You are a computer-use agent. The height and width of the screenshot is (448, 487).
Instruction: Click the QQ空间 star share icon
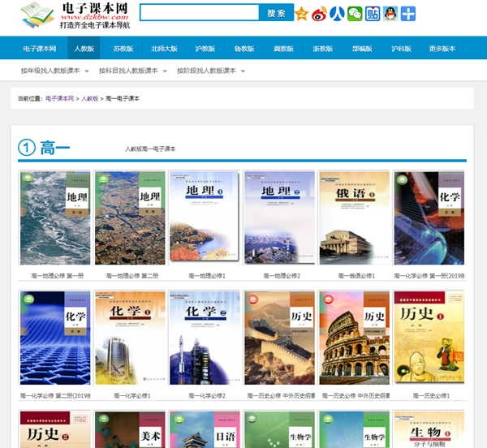302,14
